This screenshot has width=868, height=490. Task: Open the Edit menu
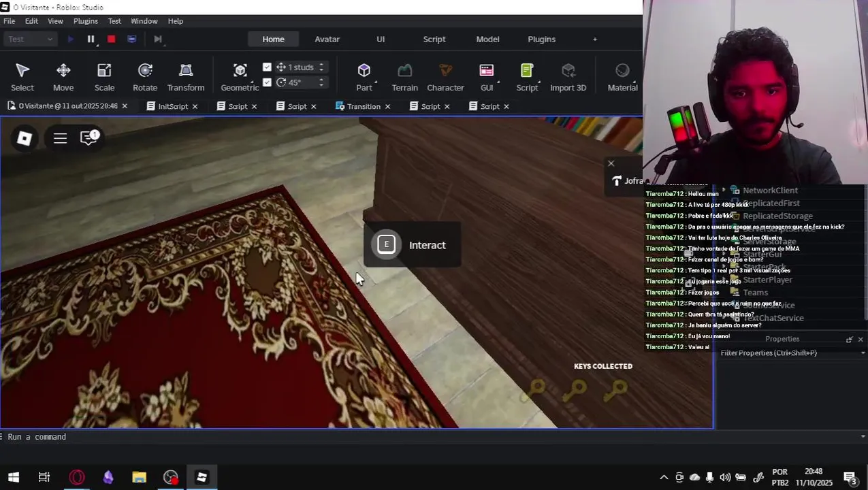31,21
